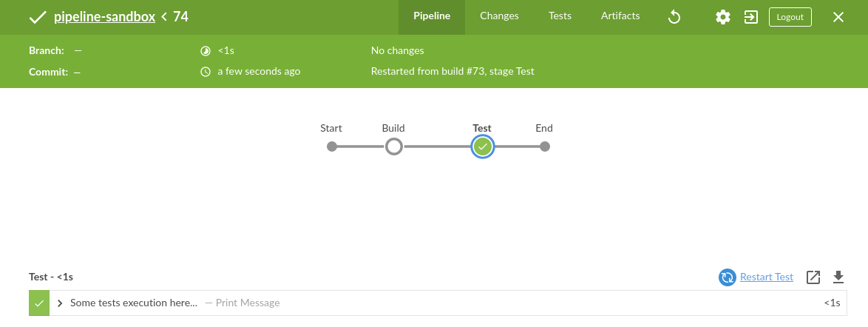
Task: Select the Artifacts tab
Action: pyautogui.click(x=620, y=16)
